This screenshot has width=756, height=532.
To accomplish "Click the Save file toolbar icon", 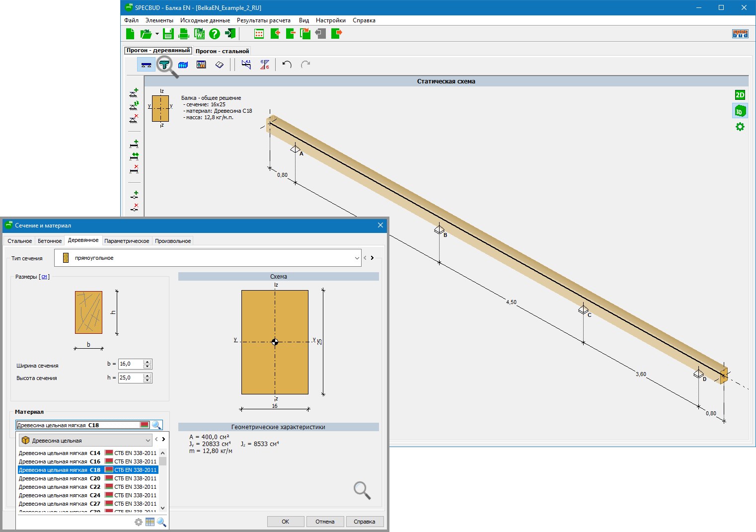I will pos(168,34).
